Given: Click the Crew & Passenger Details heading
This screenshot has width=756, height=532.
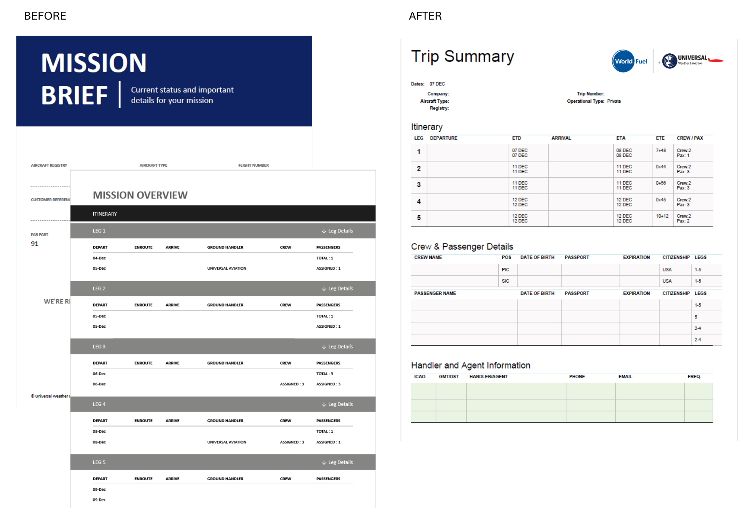Looking at the screenshot, I should click(462, 247).
